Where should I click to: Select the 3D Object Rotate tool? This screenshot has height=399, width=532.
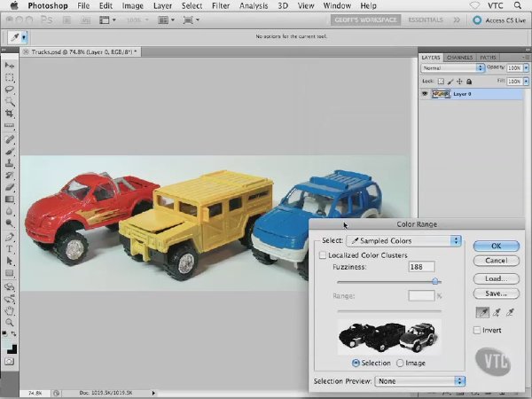click(10, 286)
